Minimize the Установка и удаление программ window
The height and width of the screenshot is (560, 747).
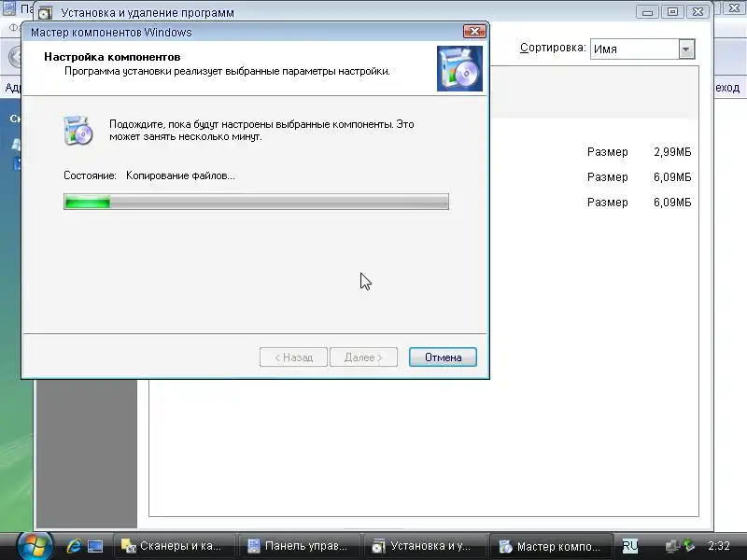(647, 12)
